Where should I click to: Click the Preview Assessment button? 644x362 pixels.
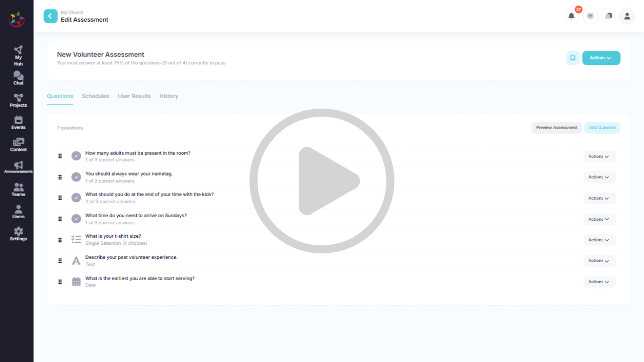click(x=556, y=128)
